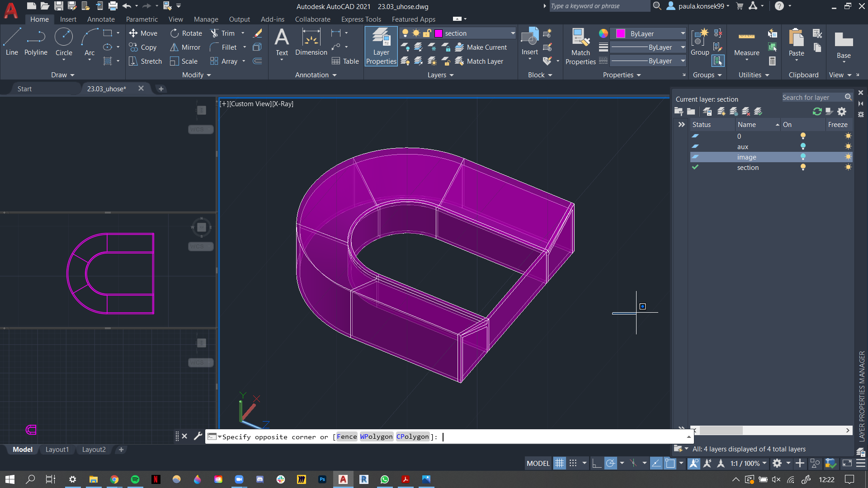Choose the Fence option in command line
Screen dimensions: 868x488
click(x=347, y=436)
